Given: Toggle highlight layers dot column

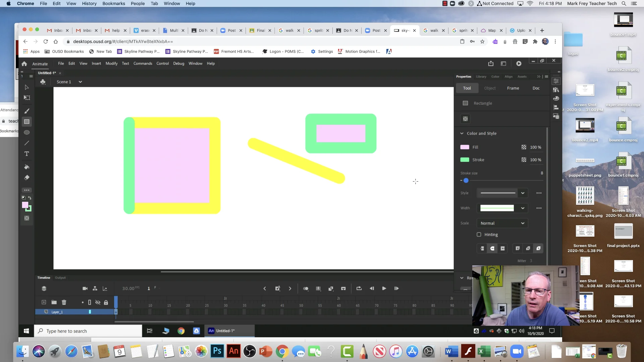Looking at the screenshot, I should click(83, 302).
